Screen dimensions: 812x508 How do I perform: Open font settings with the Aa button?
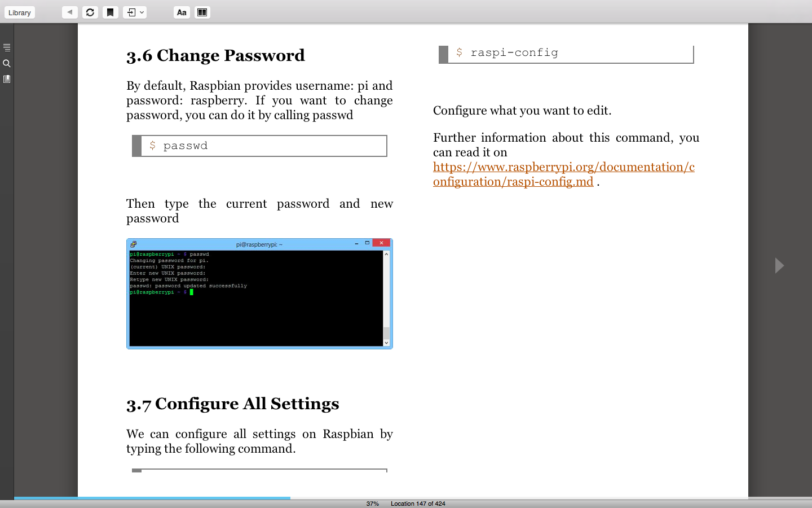pyautogui.click(x=182, y=12)
